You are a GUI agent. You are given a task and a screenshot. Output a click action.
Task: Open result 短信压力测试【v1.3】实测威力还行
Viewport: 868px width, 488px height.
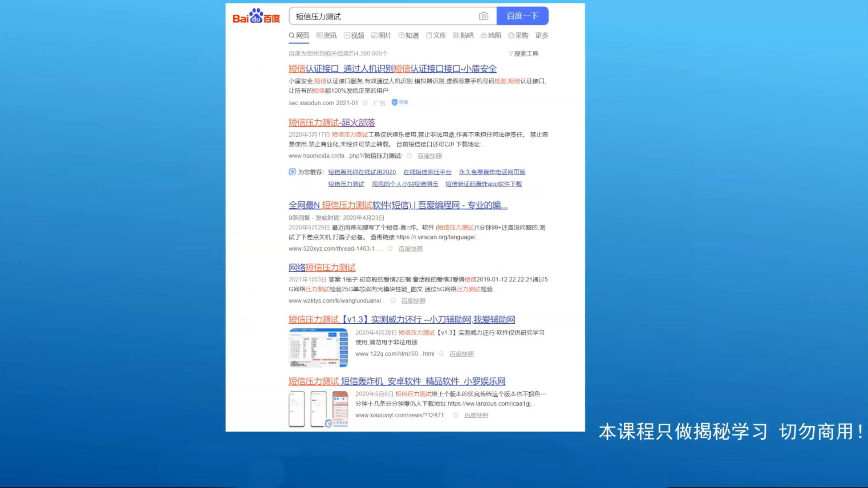click(x=402, y=319)
